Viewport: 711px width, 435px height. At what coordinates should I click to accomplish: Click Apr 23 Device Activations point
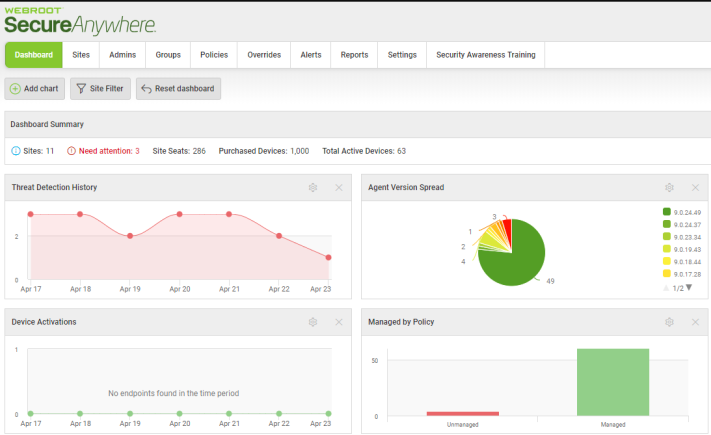(328, 414)
